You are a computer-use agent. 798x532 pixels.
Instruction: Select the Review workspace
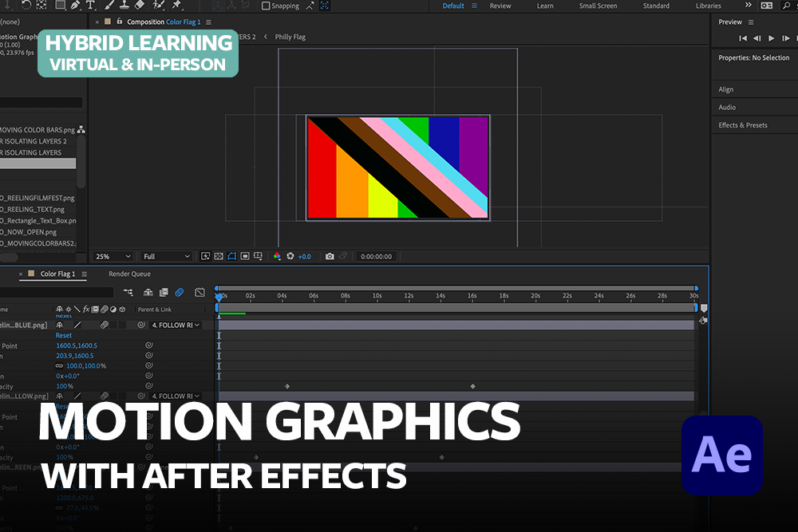coord(502,5)
